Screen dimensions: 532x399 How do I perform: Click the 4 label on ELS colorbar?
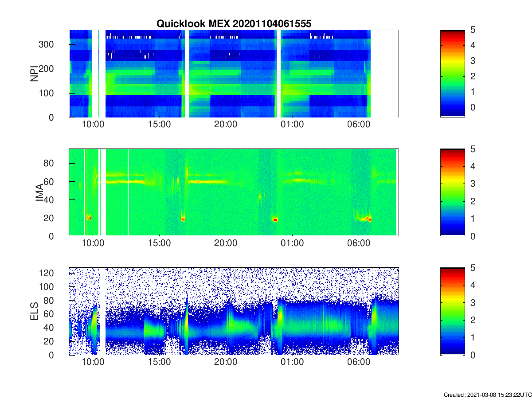point(473,286)
